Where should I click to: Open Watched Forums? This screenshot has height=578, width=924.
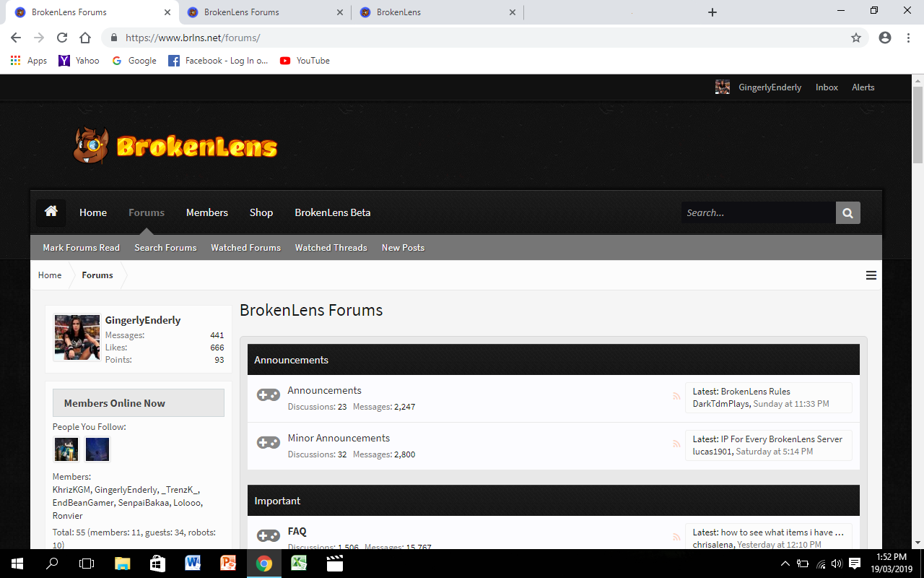point(245,247)
